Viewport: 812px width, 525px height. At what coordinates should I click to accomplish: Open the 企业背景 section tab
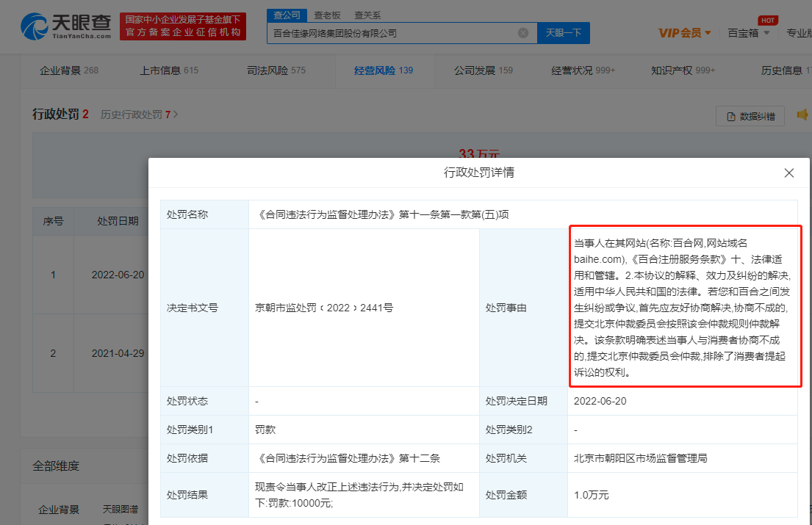click(68, 70)
